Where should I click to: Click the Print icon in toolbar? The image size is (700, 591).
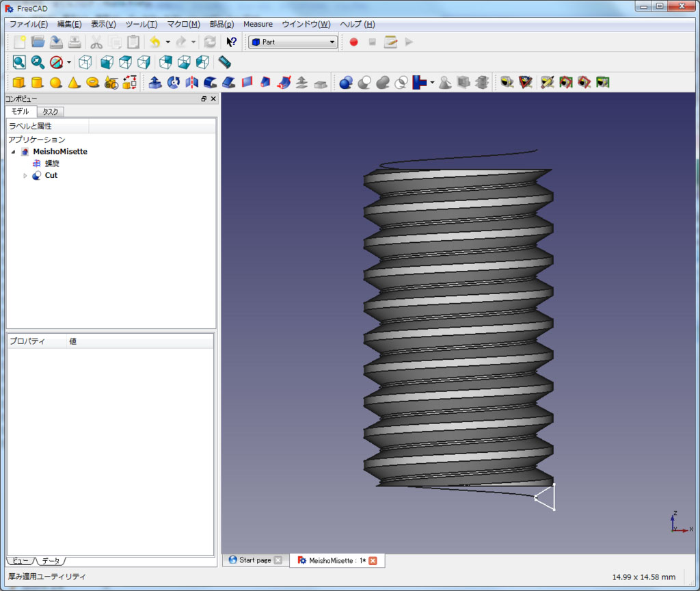pos(75,42)
